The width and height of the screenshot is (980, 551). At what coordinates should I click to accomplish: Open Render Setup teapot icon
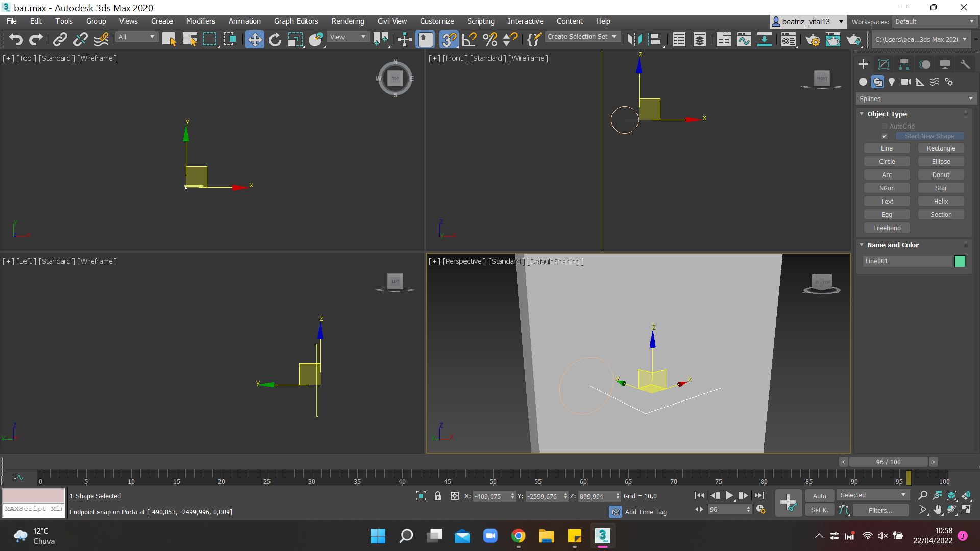(x=813, y=39)
